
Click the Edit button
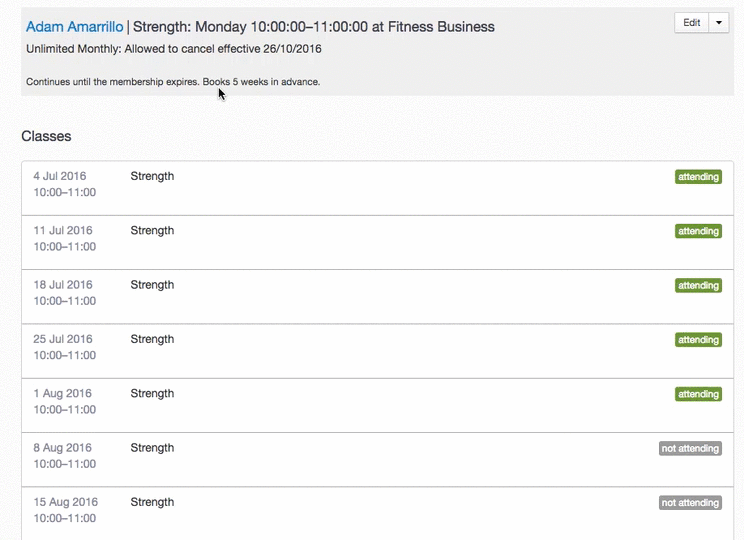[691, 23]
